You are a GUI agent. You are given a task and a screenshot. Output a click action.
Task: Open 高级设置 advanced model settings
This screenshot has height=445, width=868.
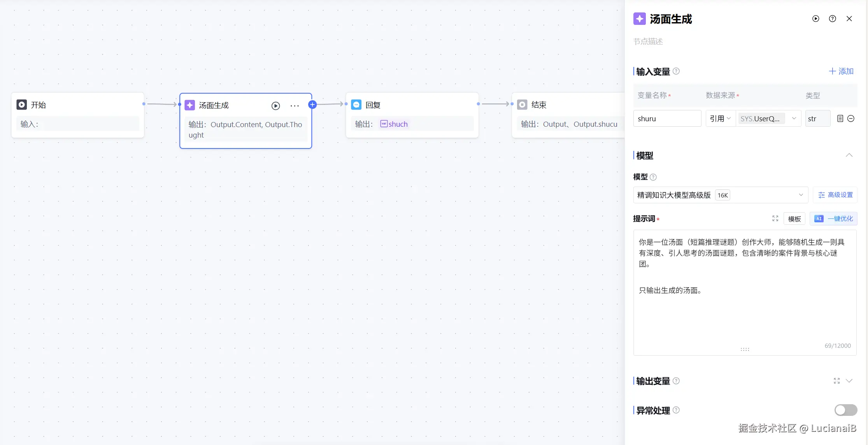click(835, 195)
